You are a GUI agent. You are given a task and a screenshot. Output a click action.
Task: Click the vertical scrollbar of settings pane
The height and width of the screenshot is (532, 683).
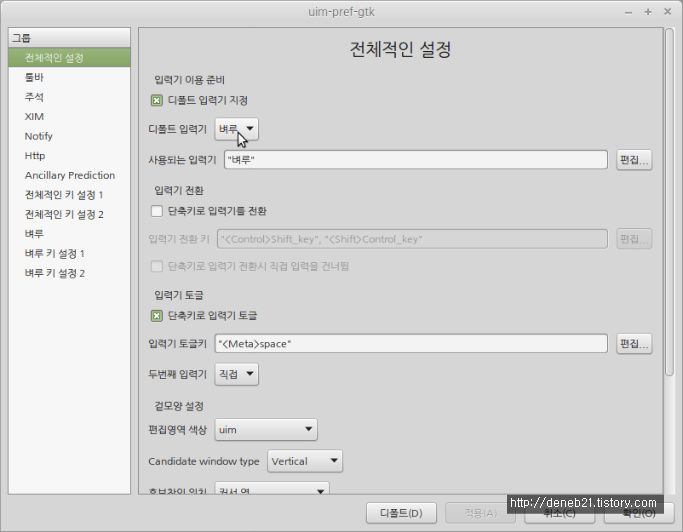tap(669, 200)
